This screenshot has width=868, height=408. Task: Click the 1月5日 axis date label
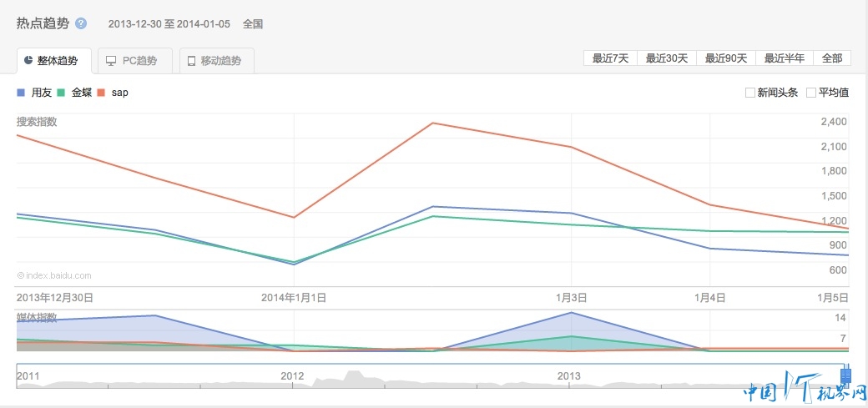833,298
